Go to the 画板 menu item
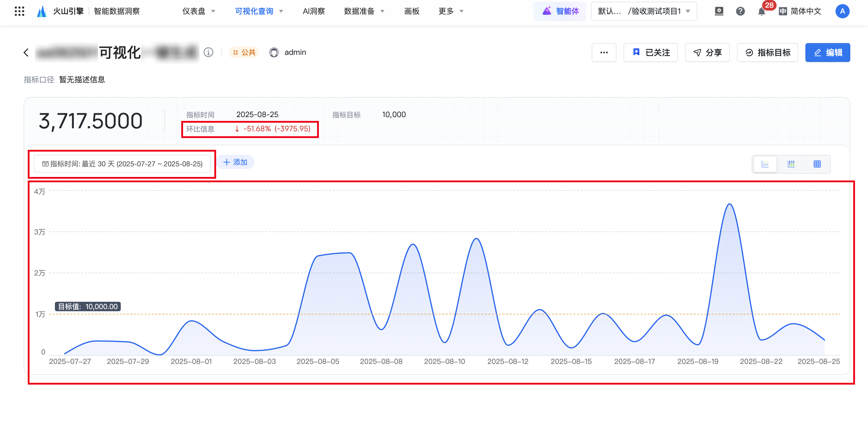 [412, 12]
